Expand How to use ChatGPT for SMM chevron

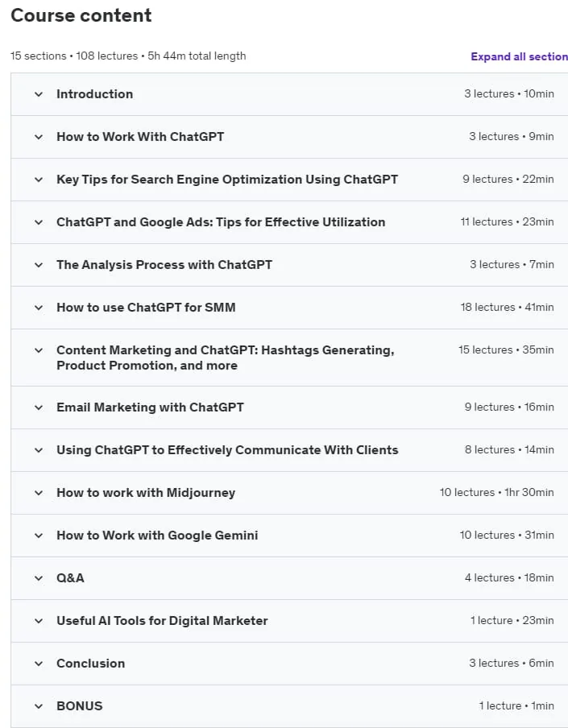coord(39,308)
